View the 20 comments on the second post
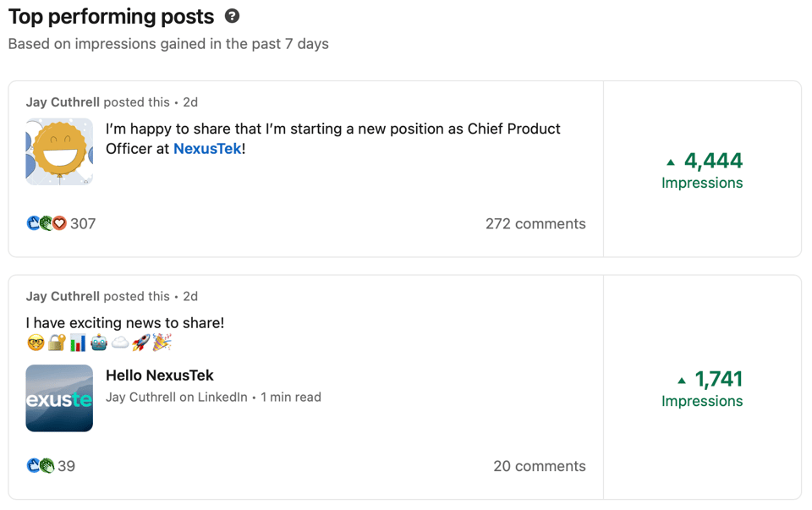The height and width of the screenshot is (510, 812). pyautogui.click(x=540, y=466)
